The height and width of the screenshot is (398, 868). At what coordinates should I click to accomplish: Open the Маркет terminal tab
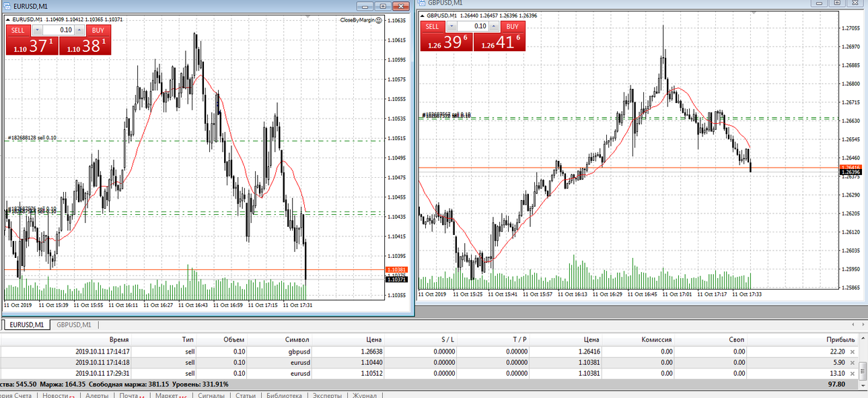point(170,395)
